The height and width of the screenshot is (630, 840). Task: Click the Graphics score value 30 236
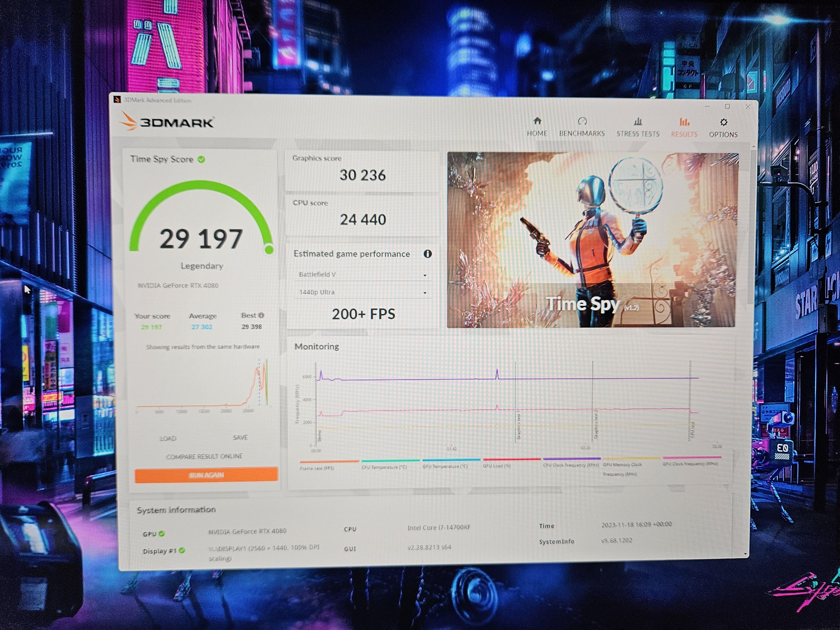363,175
